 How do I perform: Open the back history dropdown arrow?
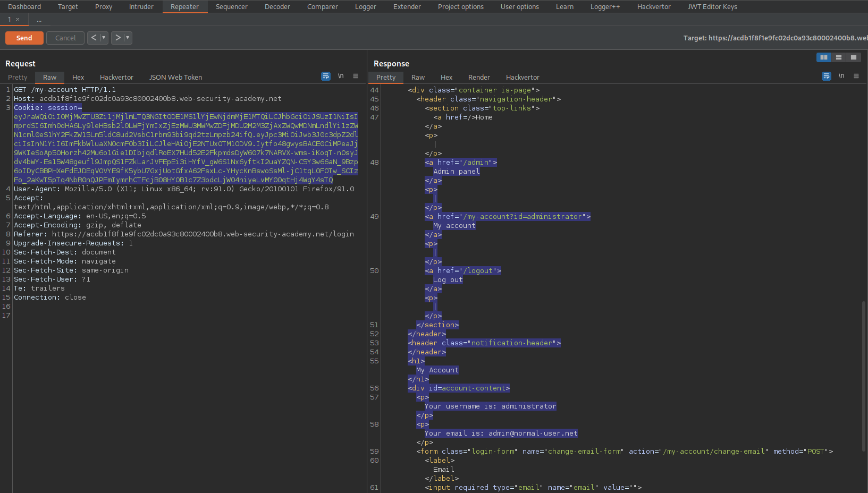104,38
